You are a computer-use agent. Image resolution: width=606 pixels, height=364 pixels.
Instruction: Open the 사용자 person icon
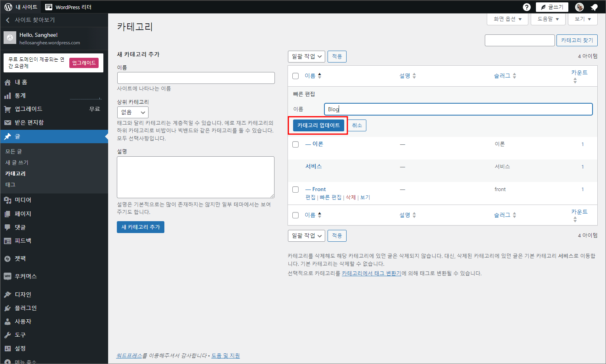[8, 321]
